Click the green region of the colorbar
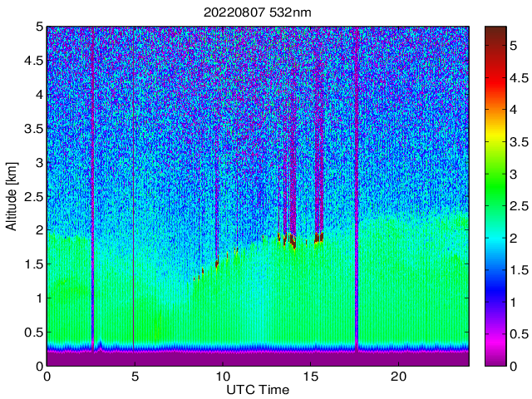 click(x=495, y=190)
